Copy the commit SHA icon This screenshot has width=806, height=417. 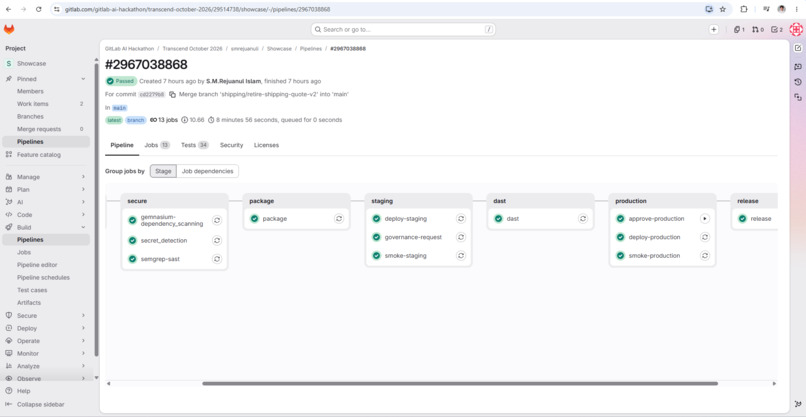tap(173, 95)
